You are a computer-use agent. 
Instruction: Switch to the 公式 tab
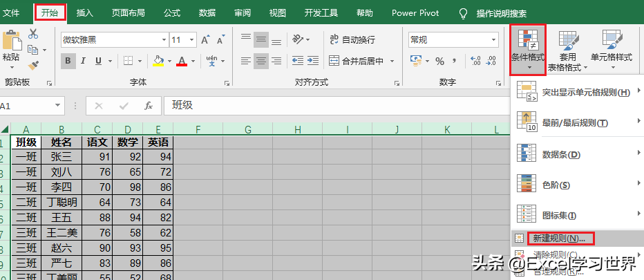pos(172,12)
